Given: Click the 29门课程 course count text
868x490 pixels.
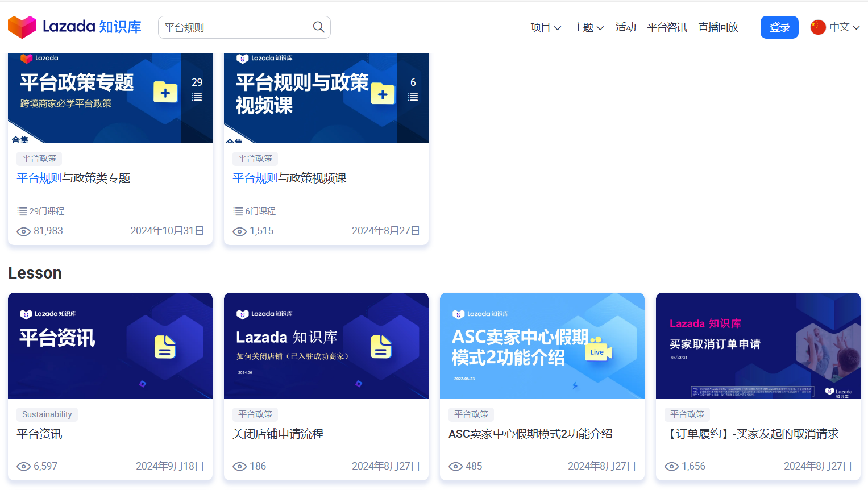Looking at the screenshot, I should (x=47, y=211).
